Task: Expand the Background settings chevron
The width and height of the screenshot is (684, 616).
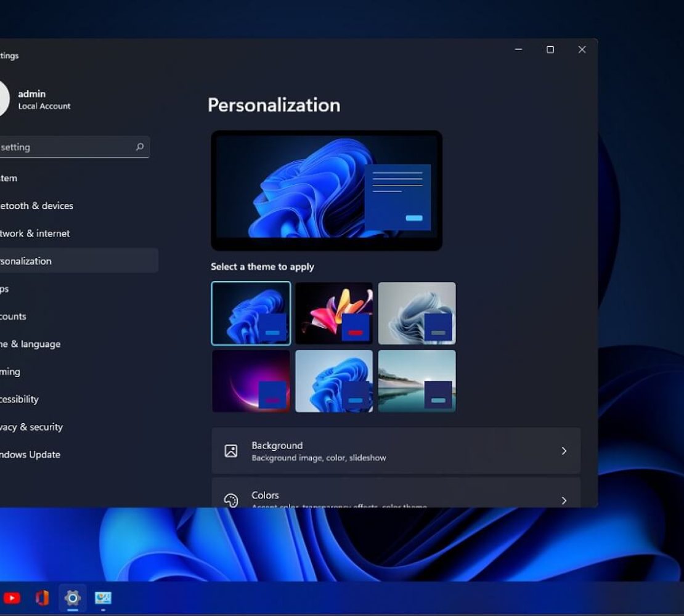Action: coord(564,451)
